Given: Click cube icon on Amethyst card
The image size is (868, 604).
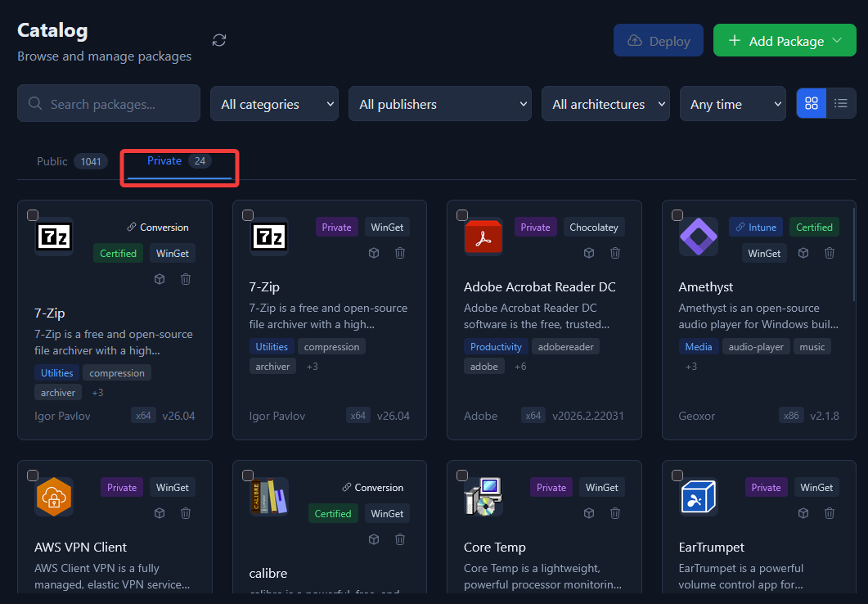Looking at the screenshot, I should [x=803, y=253].
